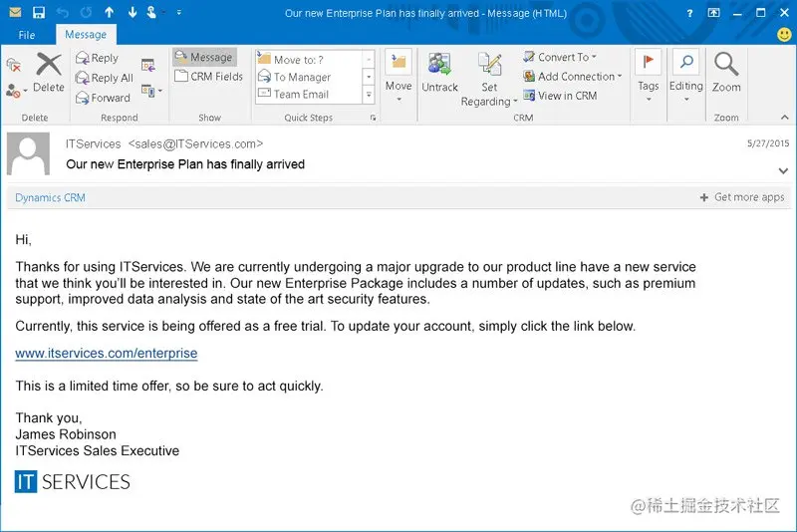
Task: Open the www.itservices.com/enterprise link
Action: tap(107, 353)
